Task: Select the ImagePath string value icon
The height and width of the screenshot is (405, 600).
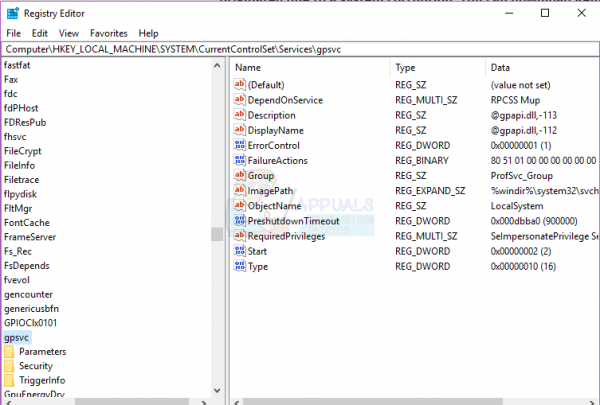Action: pos(240,191)
